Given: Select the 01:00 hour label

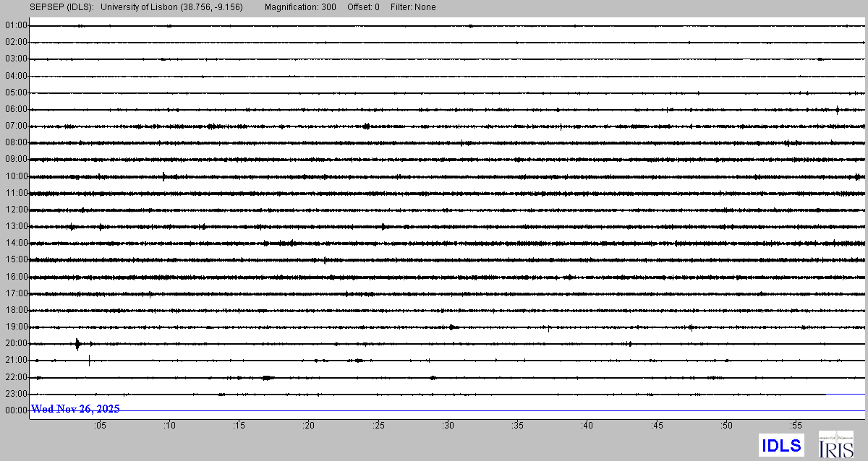Looking at the screenshot, I should (16, 25).
